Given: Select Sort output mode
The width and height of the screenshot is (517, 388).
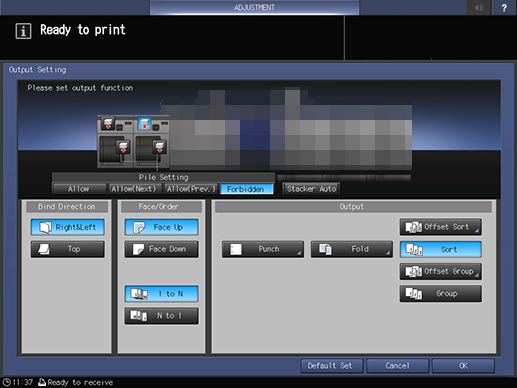Looking at the screenshot, I should [441, 249].
